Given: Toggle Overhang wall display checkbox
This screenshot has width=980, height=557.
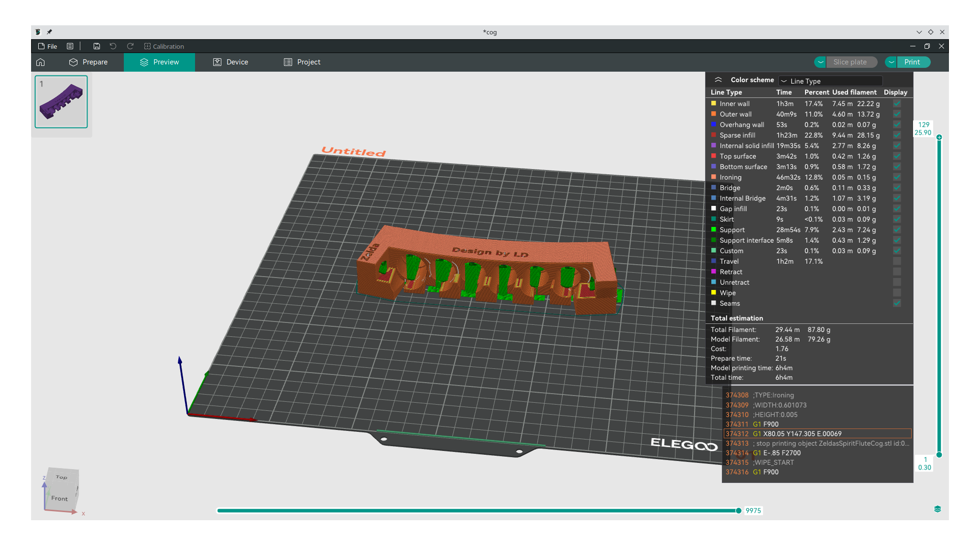Looking at the screenshot, I should tap(897, 125).
